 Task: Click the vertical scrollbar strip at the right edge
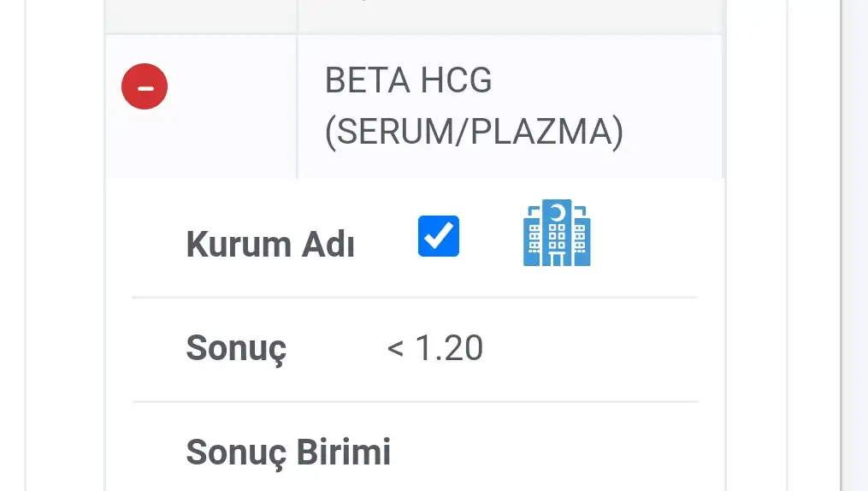click(x=854, y=245)
